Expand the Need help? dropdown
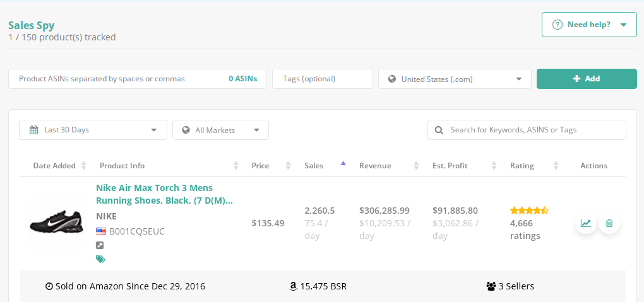The width and height of the screenshot is (644, 302). pos(589,25)
